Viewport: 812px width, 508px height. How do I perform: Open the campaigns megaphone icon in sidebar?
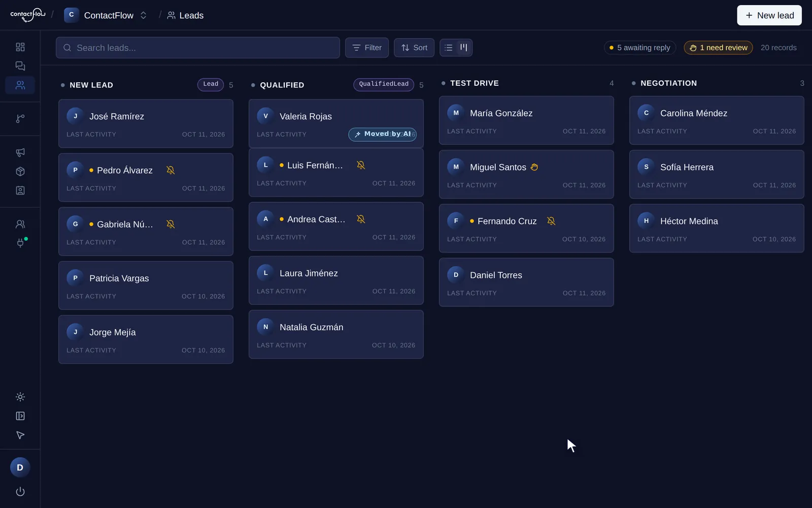click(x=20, y=152)
